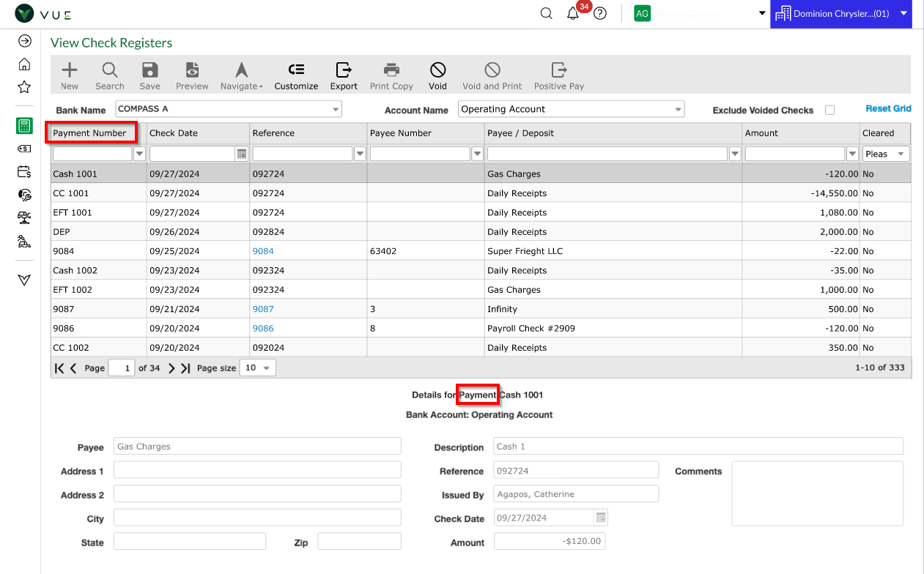Open the Export toolbar icon
The image size is (924, 574).
point(344,70)
